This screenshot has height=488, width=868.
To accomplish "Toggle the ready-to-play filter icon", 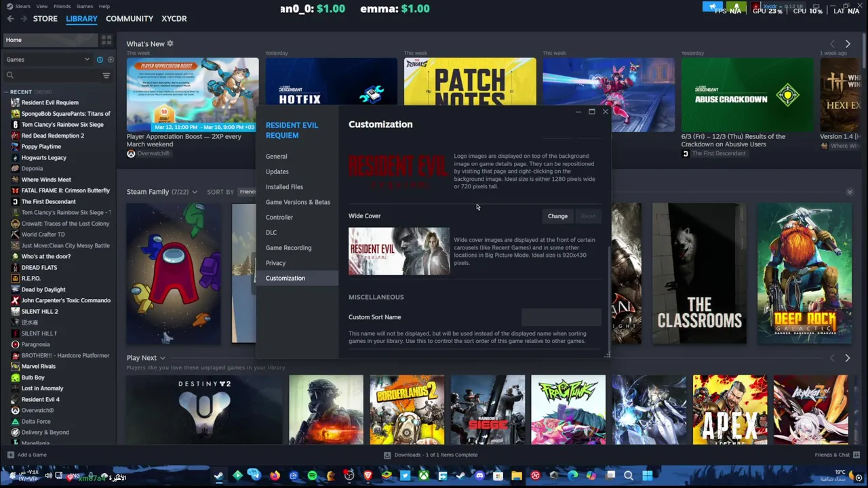I will 111,60.
